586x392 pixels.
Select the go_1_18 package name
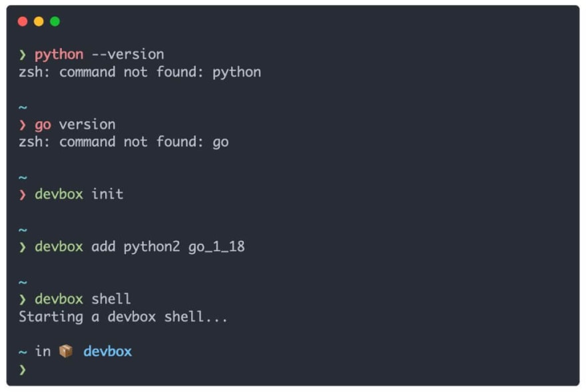click(217, 247)
